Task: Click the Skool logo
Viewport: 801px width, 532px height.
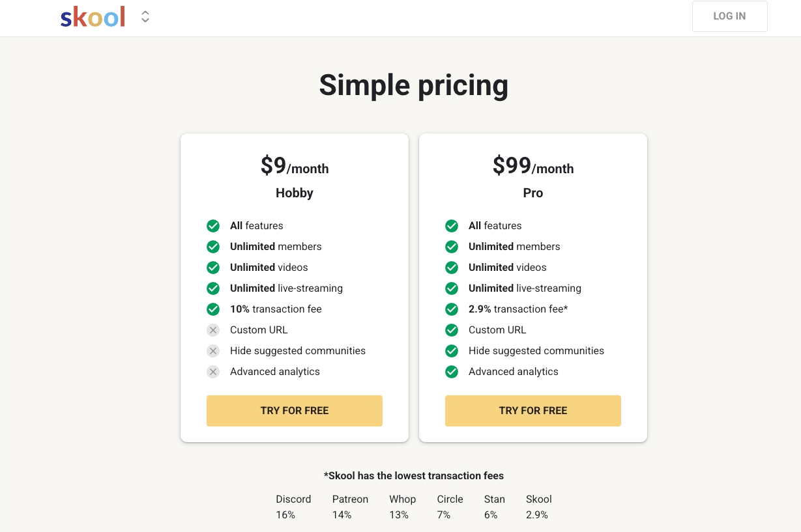Action: [93, 18]
